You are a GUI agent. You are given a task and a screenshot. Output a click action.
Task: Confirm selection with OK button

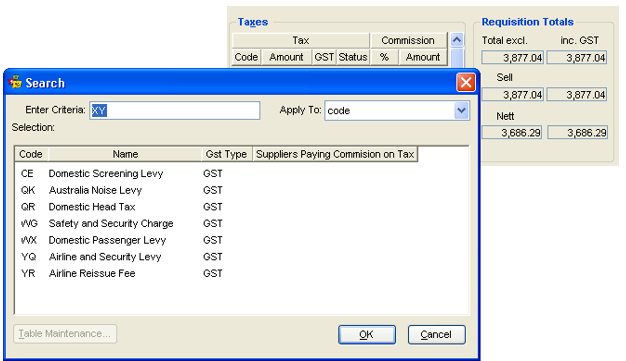tap(366, 334)
